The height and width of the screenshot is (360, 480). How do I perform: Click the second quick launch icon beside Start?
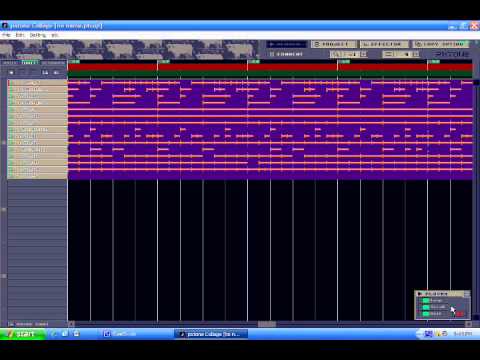coord(65,334)
